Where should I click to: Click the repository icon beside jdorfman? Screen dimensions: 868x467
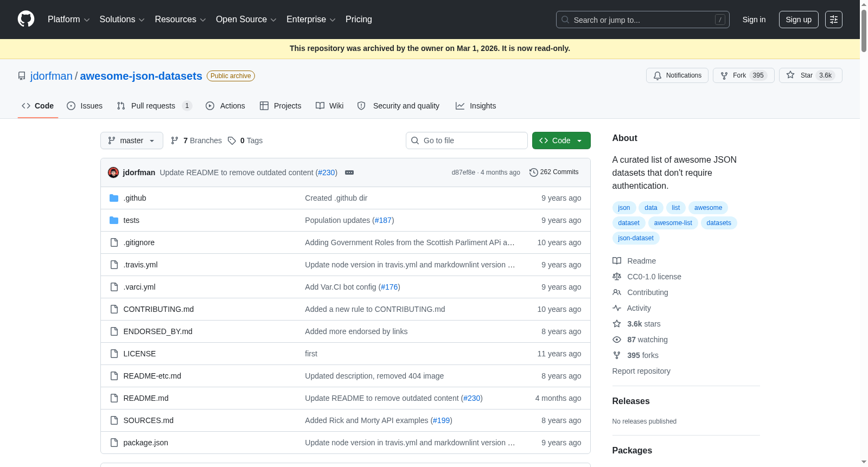(x=22, y=76)
